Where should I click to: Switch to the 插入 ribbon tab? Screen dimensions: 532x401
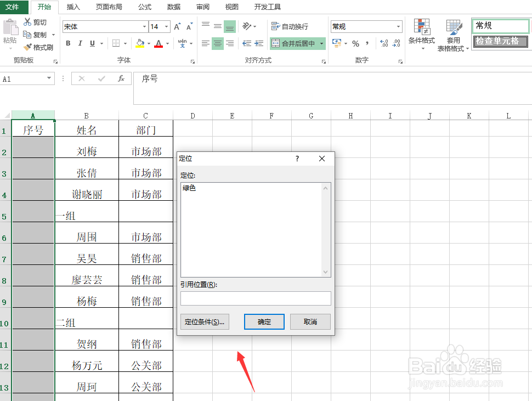tap(75, 7)
